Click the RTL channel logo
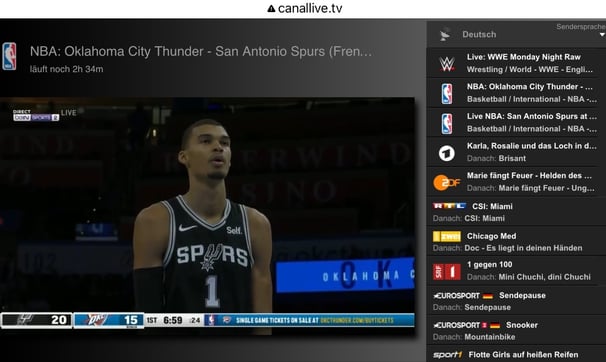The image size is (606, 362). [x=449, y=206]
